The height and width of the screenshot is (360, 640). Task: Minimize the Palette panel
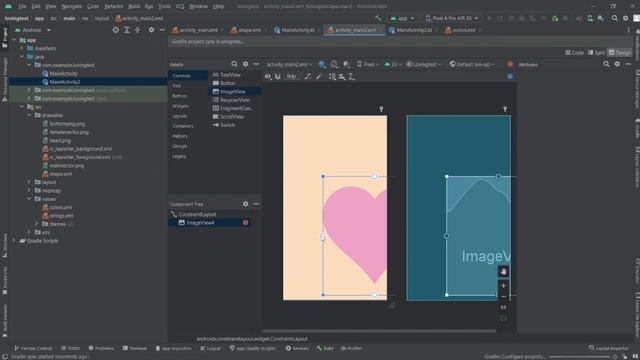pyautogui.click(x=256, y=64)
